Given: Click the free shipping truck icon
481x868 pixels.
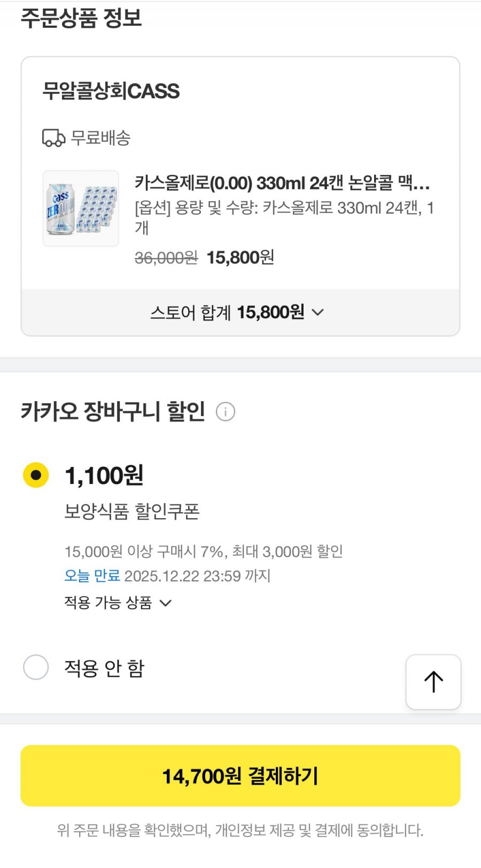Looking at the screenshot, I should click(x=53, y=138).
